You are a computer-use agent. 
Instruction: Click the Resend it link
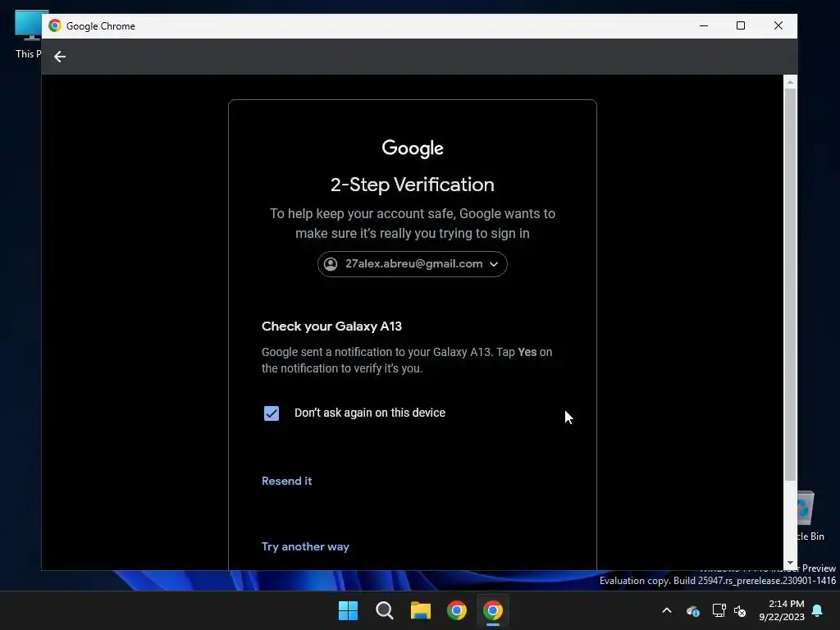[286, 481]
